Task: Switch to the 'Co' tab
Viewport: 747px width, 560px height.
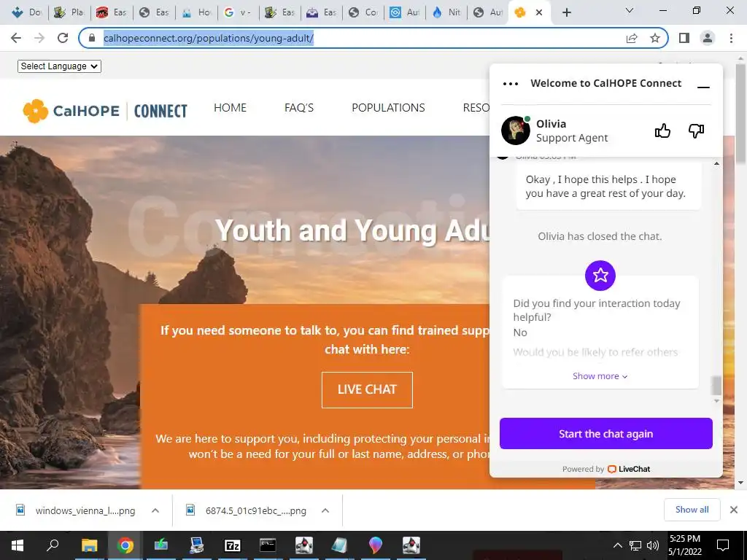Action: (363, 12)
